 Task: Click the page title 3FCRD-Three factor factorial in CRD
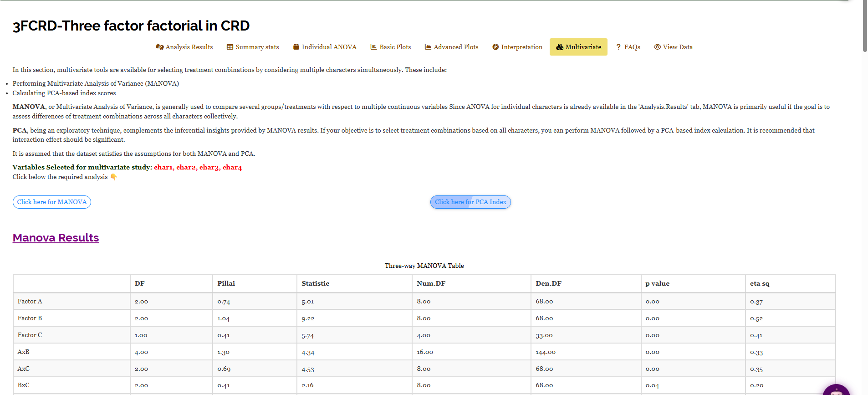pyautogui.click(x=131, y=26)
